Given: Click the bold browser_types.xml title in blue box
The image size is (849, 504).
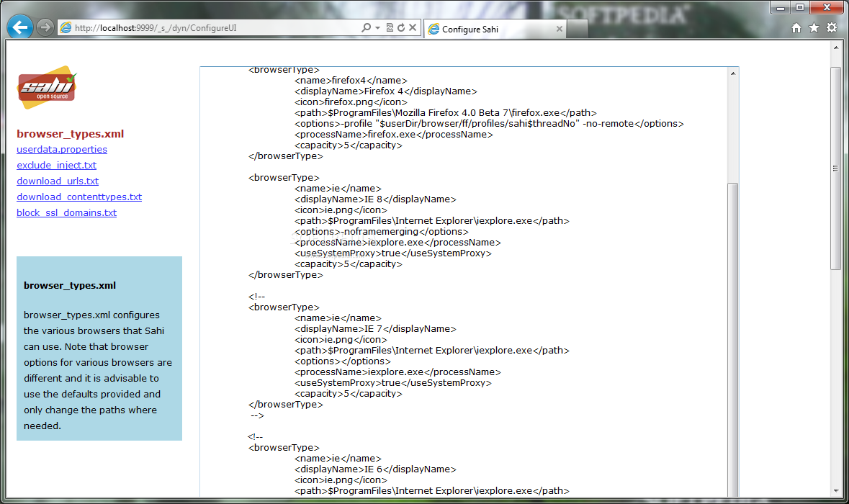Looking at the screenshot, I should pyautogui.click(x=70, y=285).
